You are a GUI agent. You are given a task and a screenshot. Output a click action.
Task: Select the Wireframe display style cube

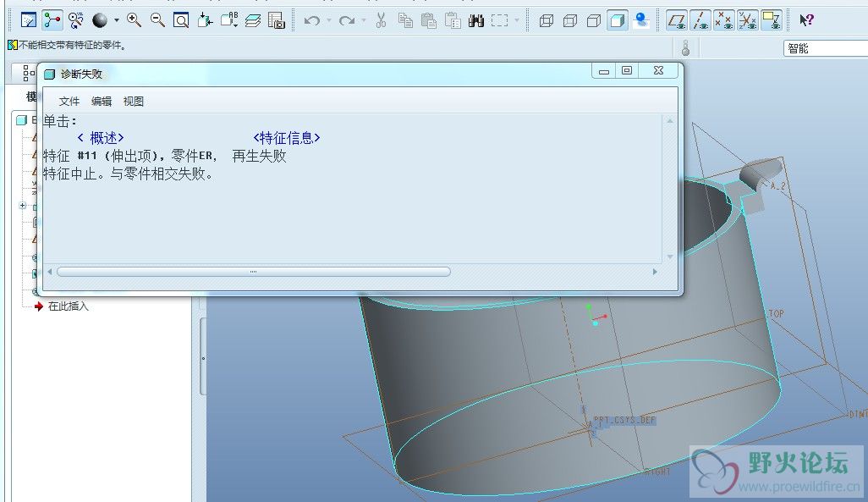point(547,20)
